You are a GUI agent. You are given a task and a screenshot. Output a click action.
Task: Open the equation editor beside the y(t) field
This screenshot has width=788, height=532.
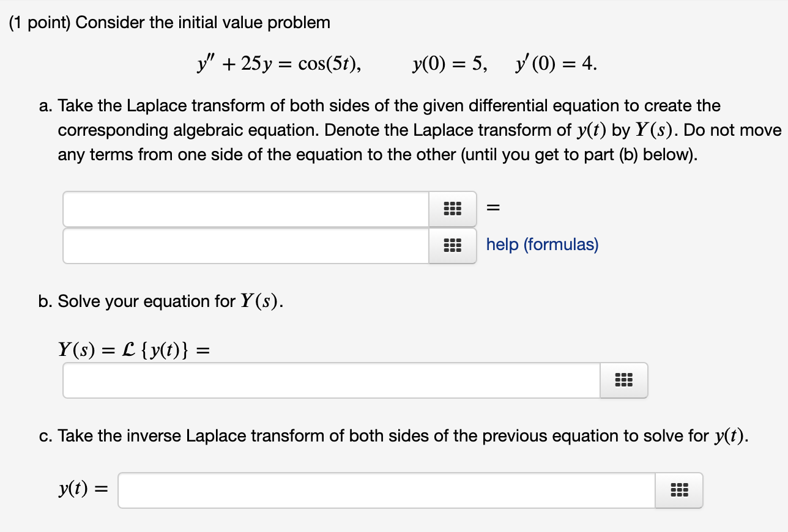[679, 490]
